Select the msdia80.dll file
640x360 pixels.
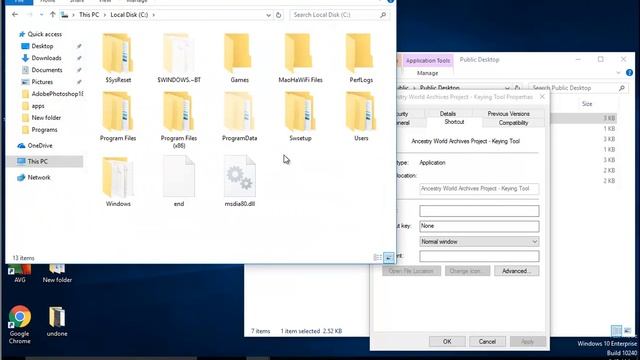tap(240, 181)
